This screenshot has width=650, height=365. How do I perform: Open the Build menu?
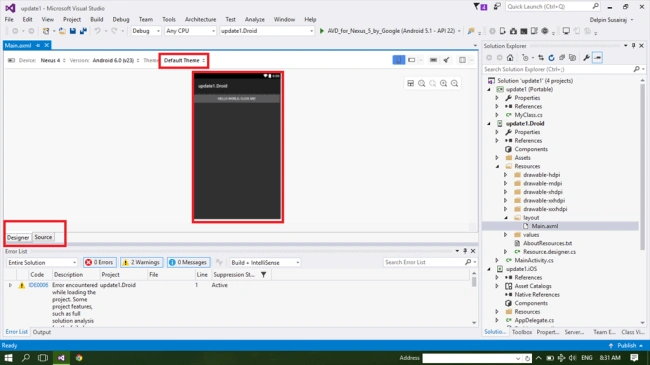click(97, 19)
